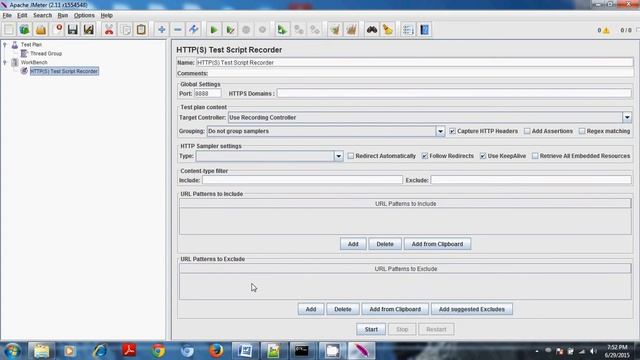Click the HTTPS Domains input field

point(454,93)
